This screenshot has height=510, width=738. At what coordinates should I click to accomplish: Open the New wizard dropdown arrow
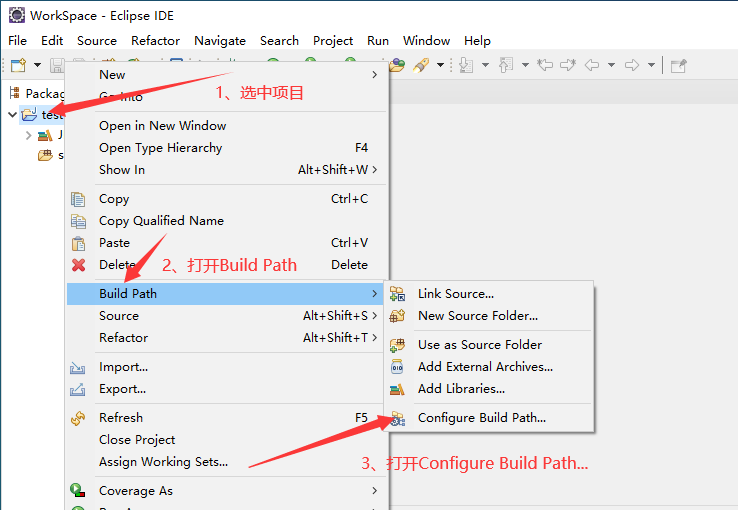coord(37,65)
